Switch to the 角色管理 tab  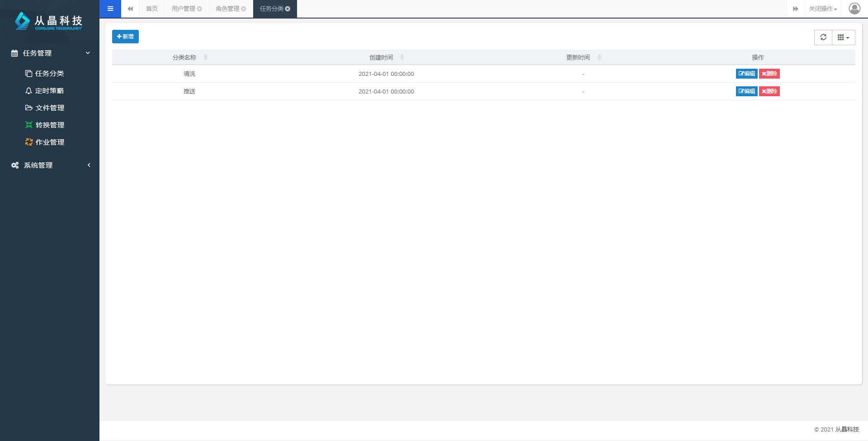pyautogui.click(x=228, y=9)
